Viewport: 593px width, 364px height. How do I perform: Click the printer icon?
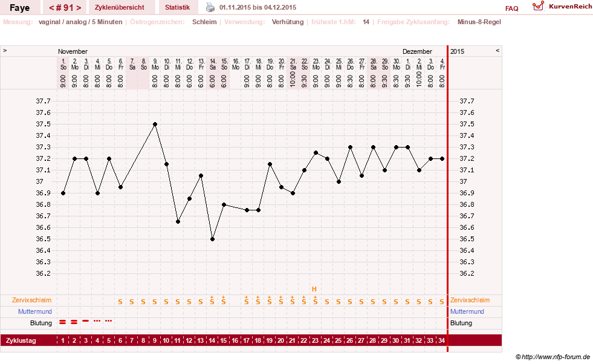(x=210, y=7)
